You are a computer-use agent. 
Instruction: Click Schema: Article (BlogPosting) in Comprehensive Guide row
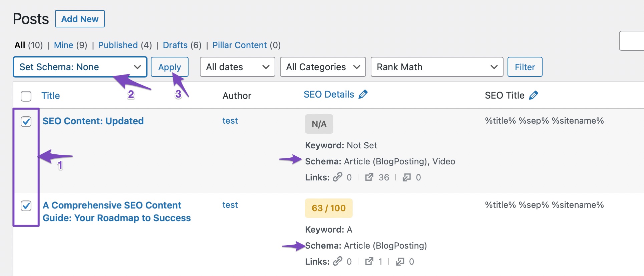[366, 246]
